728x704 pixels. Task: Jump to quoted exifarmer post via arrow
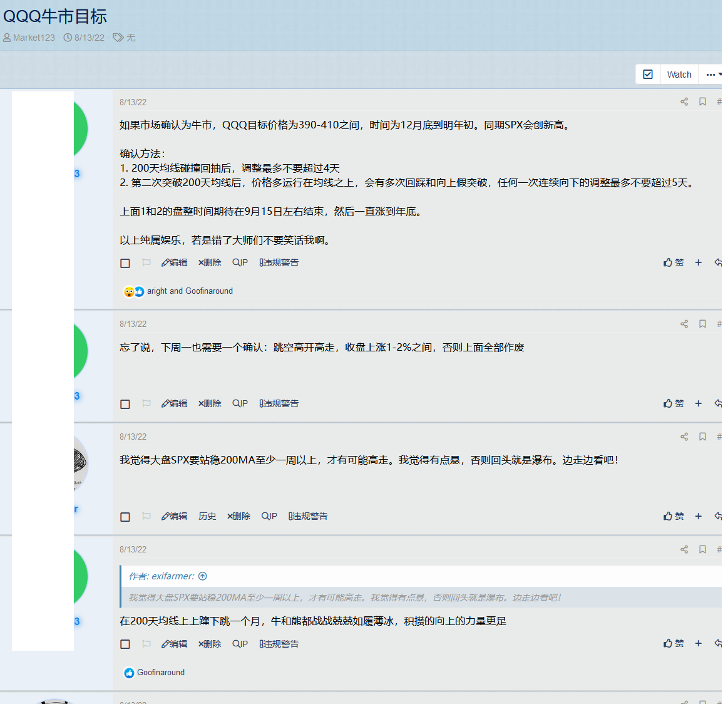[202, 576]
